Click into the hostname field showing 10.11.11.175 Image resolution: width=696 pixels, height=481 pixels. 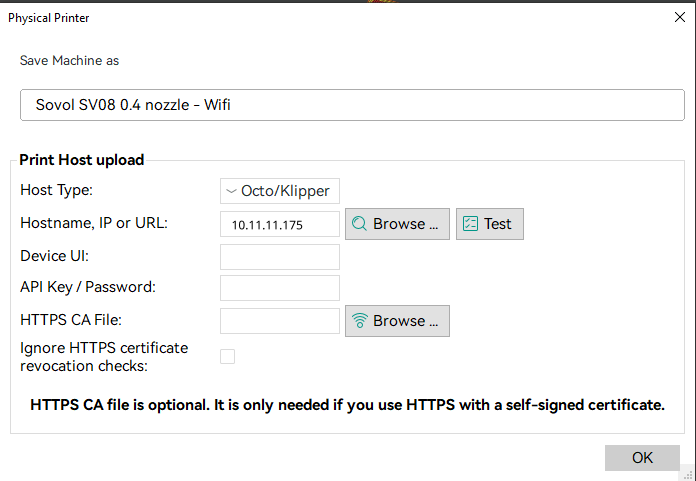280,224
